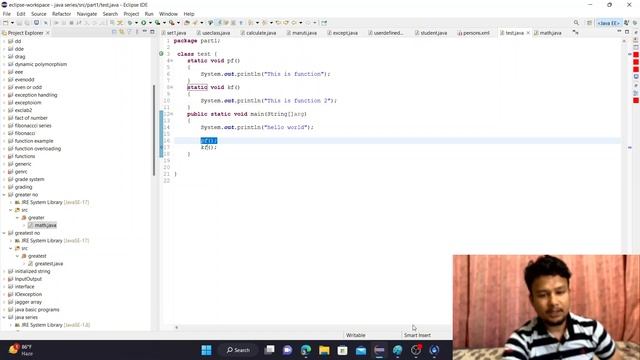640x360 pixels.
Task: Select the 'dynamic polymorphism' project
Action: [x=40, y=64]
